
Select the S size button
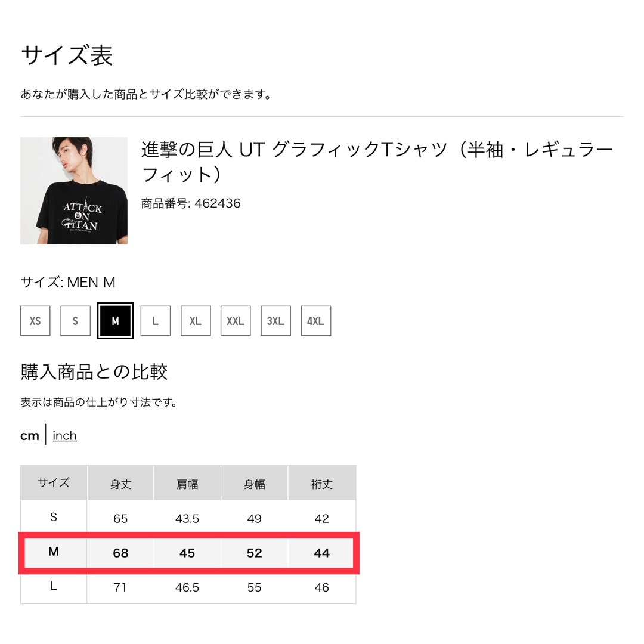click(75, 321)
